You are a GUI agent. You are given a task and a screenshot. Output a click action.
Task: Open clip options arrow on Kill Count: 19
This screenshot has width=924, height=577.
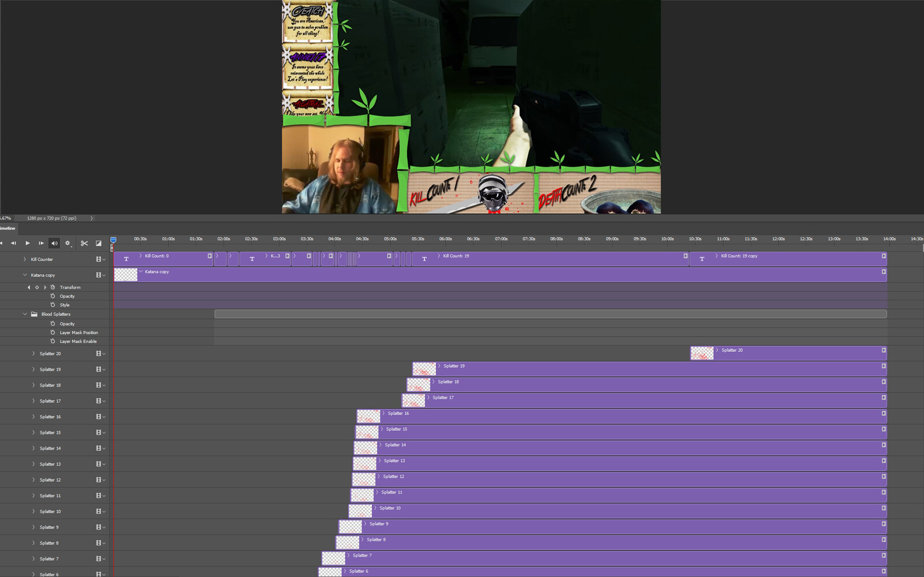coord(685,256)
